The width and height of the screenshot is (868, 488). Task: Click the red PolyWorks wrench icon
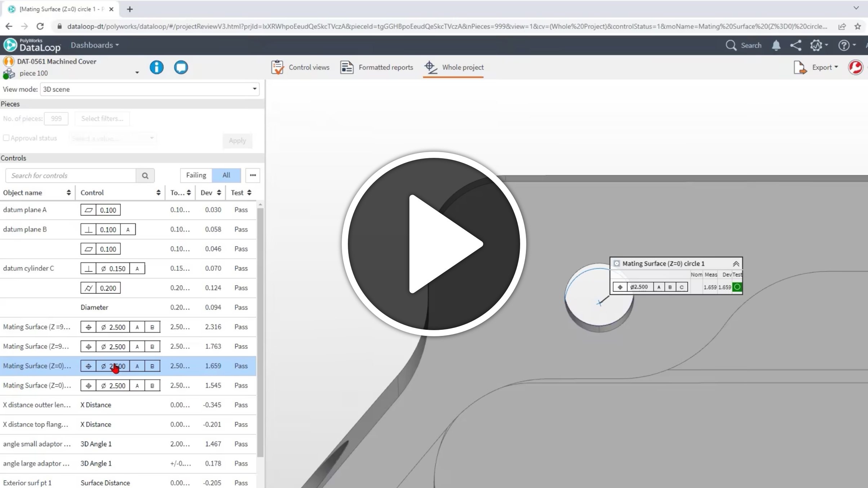coord(856,67)
